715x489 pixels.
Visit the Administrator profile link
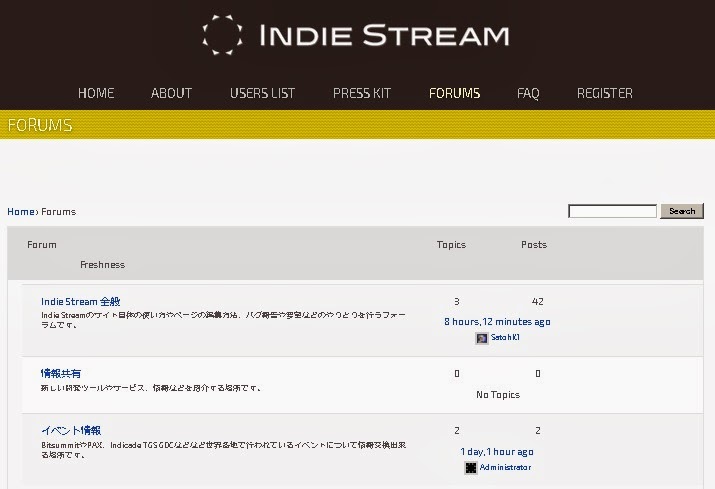click(505, 467)
